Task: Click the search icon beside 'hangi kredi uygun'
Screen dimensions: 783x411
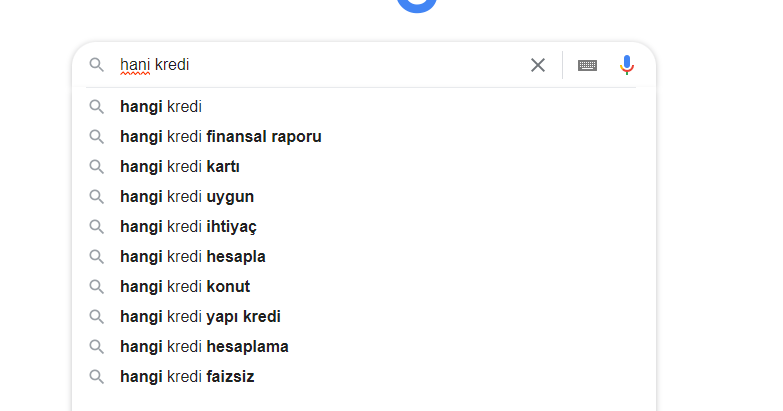Action: coord(96,197)
